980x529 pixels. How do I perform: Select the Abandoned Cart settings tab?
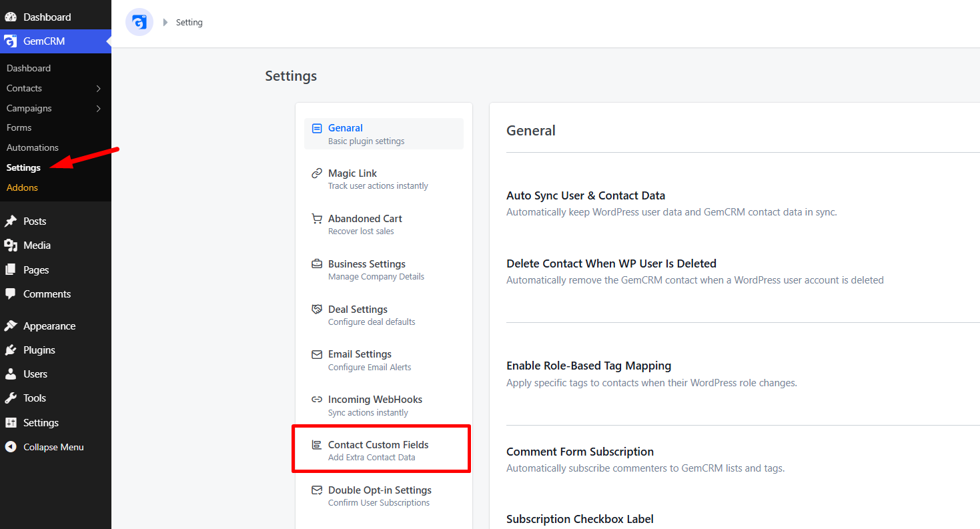tap(384, 224)
